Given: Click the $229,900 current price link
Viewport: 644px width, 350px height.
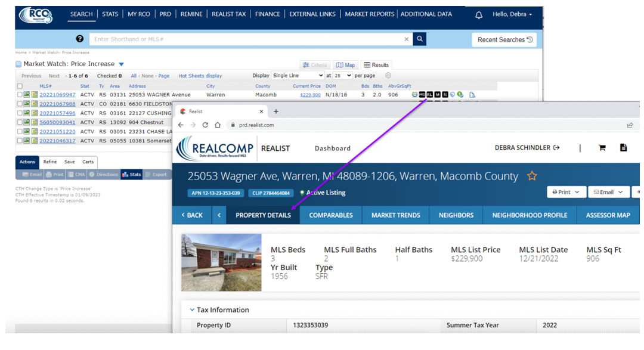Looking at the screenshot, I should 311,95.
